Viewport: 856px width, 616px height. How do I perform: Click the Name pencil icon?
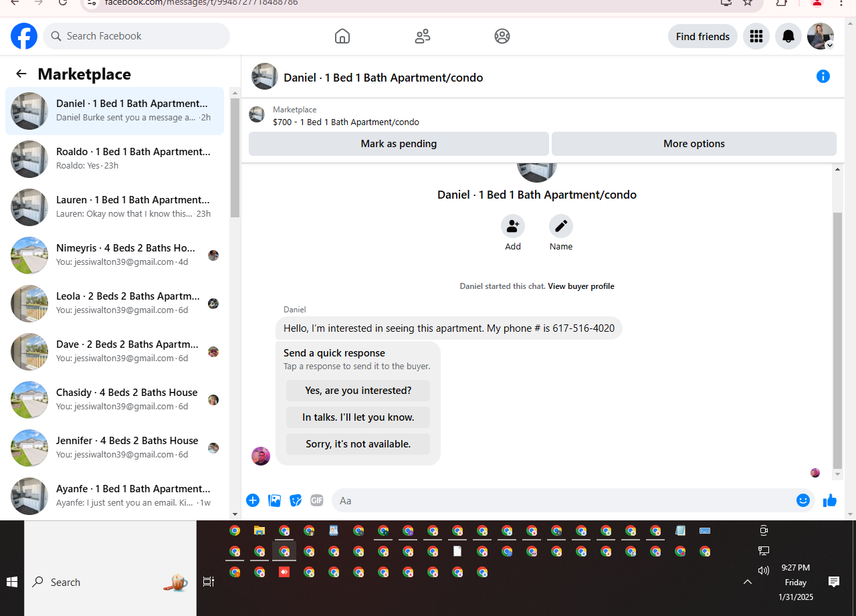[x=561, y=226]
